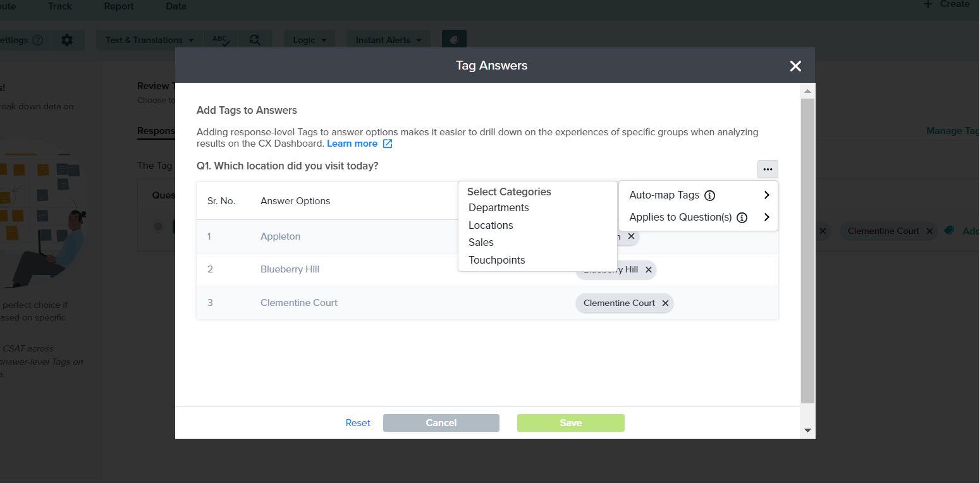
Task: Click the spell check ABC icon
Action: tap(221, 40)
